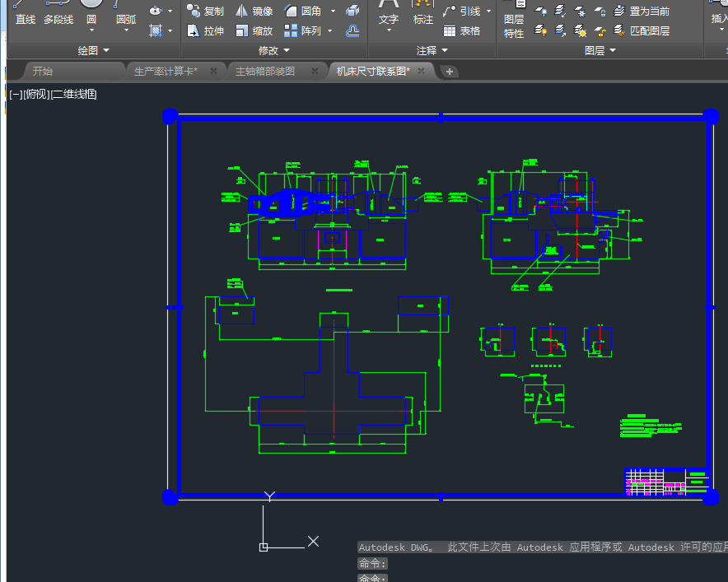Click the [二维线框] visual style control
This screenshot has width=728, height=582.
tap(73, 94)
